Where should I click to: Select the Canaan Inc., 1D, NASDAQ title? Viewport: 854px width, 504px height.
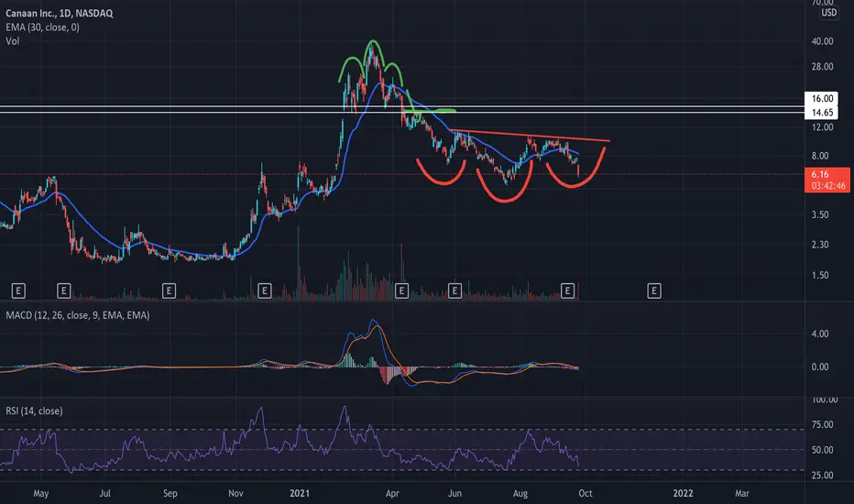60,13
